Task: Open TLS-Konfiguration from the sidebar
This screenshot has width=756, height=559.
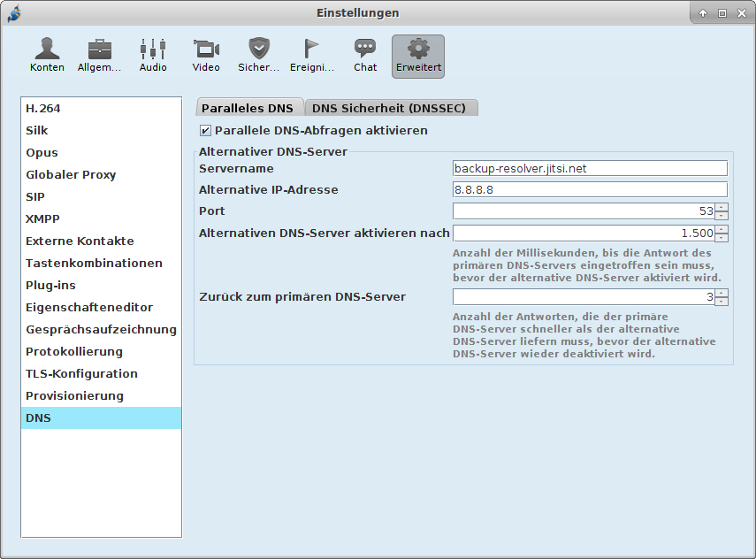Action: 81,374
